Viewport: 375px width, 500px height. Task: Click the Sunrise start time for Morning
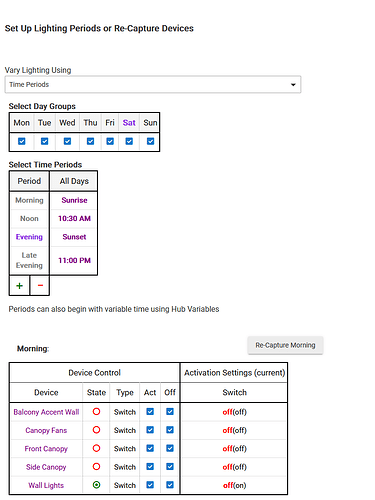click(74, 200)
